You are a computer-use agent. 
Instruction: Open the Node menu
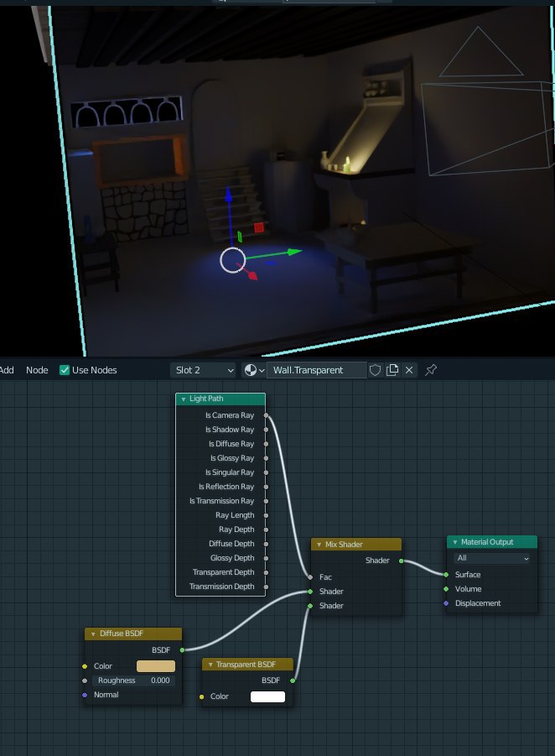click(x=37, y=370)
